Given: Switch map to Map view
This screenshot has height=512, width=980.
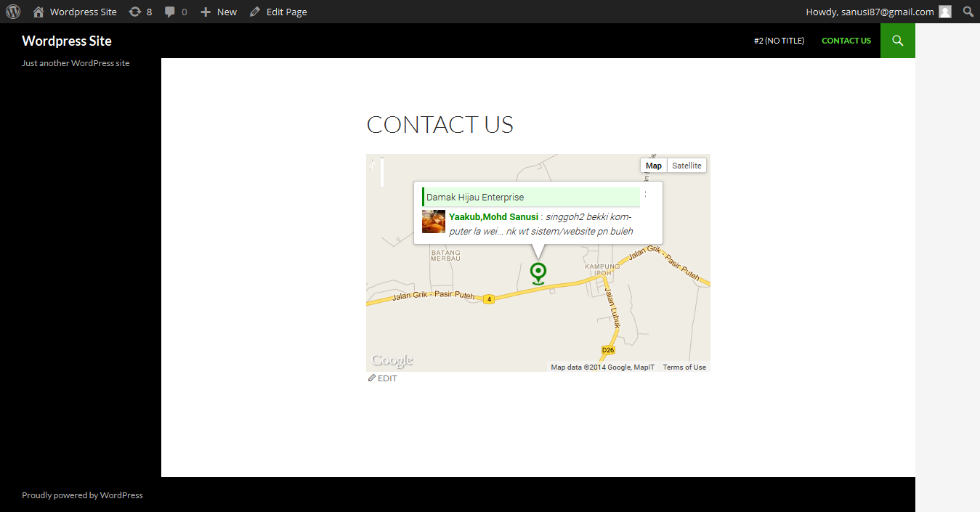Looking at the screenshot, I should pyautogui.click(x=654, y=166).
